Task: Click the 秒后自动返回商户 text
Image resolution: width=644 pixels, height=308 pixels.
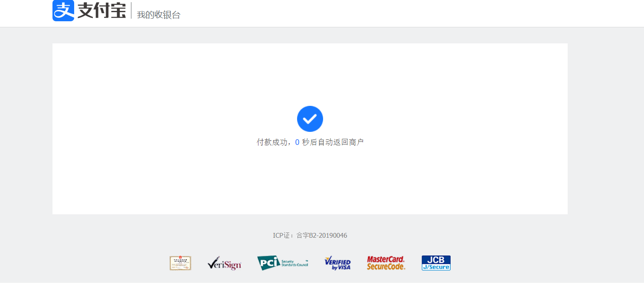Action: click(333, 142)
